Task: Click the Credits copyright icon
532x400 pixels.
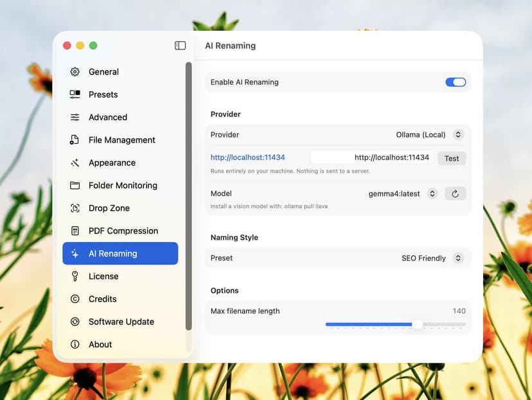Action: [75, 299]
